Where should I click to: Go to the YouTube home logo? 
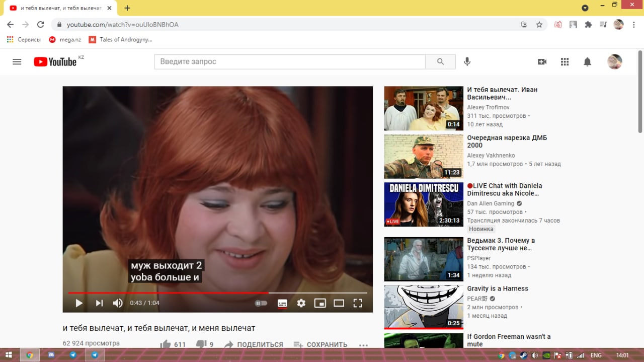[55, 61]
